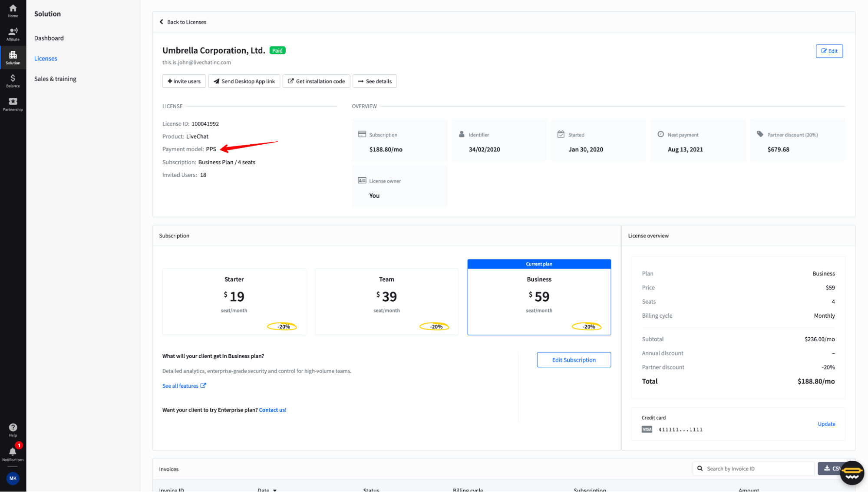Click credit card number 411111...1111
The image size is (868, 492).
pos(680,429)
